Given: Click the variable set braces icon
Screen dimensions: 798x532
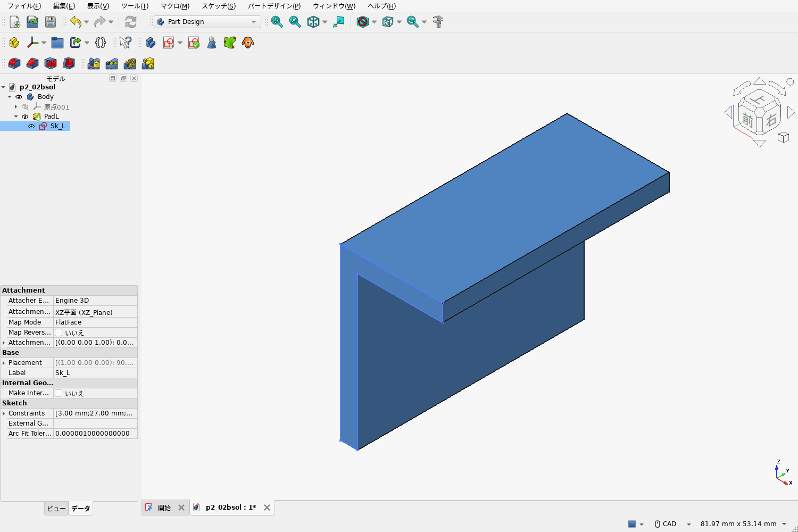Looking at the screenshot, I should [x=101, y=43].
